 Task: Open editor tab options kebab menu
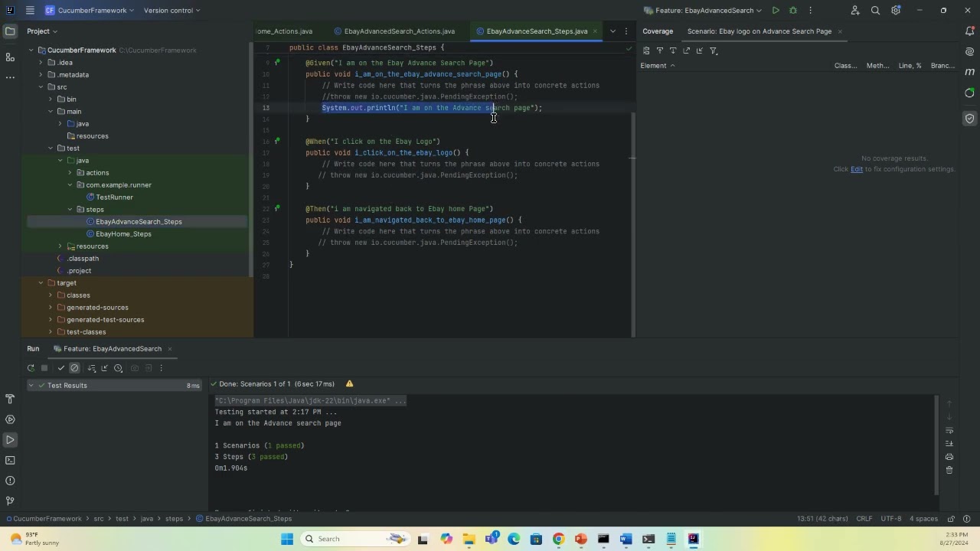pos(626,31)
